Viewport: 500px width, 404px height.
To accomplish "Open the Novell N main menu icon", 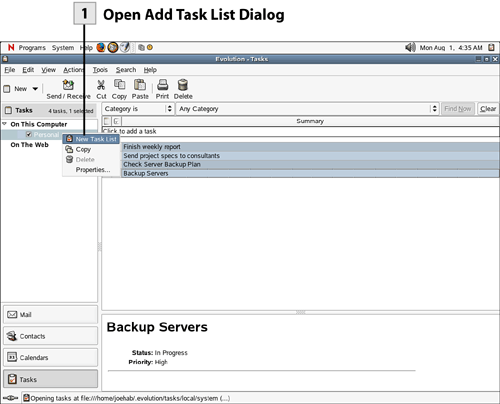I will 11,48.
